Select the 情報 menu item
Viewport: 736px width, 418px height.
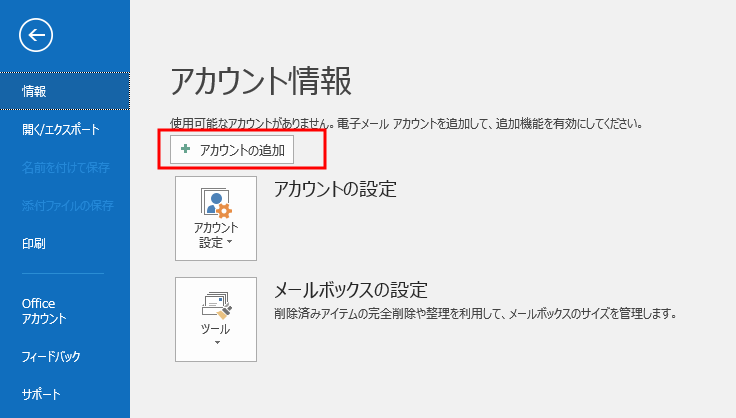pyautogui.click(x=65, y=91)
